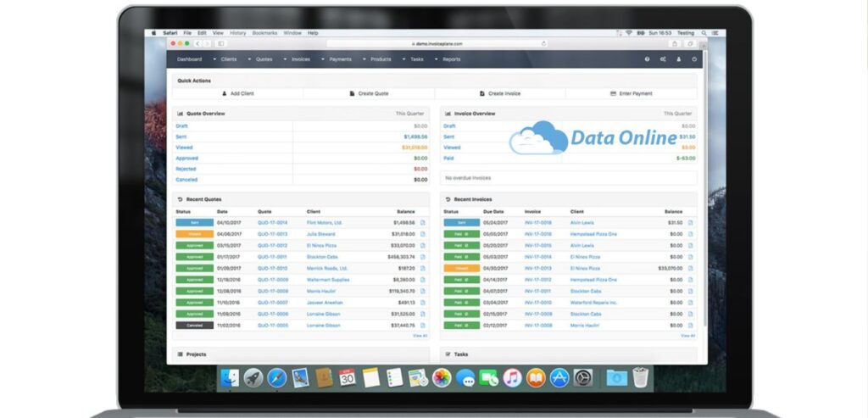This screenshot has height=418, width=868.
Task: Download PDF icon for quote QUO-17-0005
Action: click(x=423, y=326)
